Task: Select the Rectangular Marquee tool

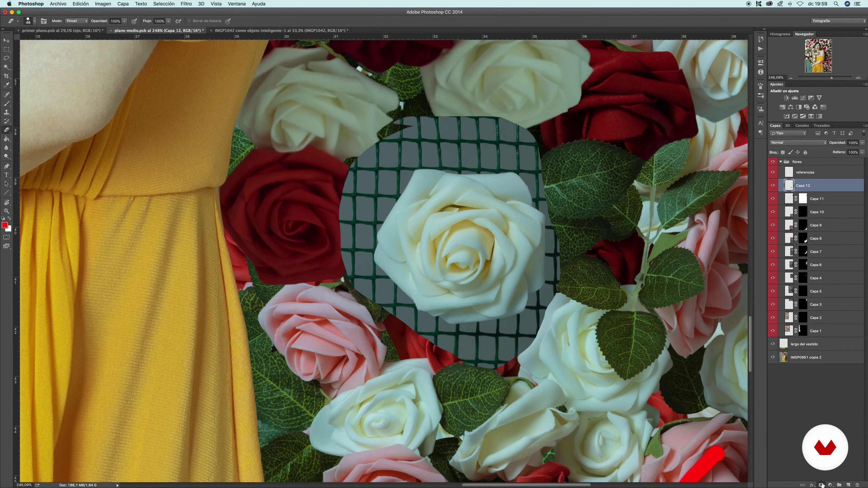Action: pos(6,49)
